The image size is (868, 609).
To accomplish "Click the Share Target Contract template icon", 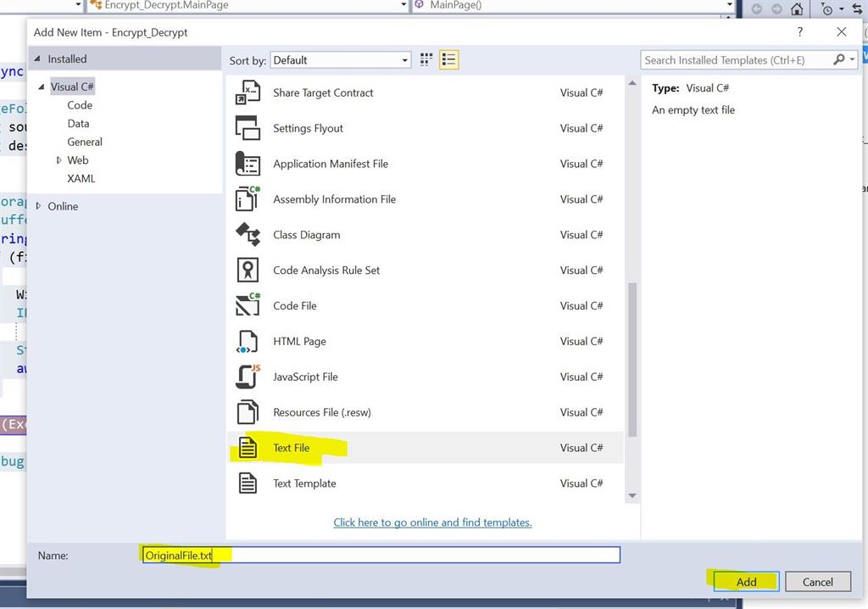I will (248, 92).
